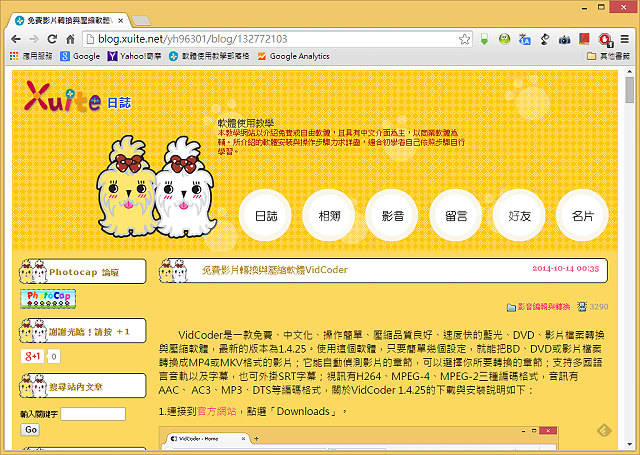This screenshot has height=455, width=640.
Task: Open the Google Analytics bookmark
Action: (293, 56)
